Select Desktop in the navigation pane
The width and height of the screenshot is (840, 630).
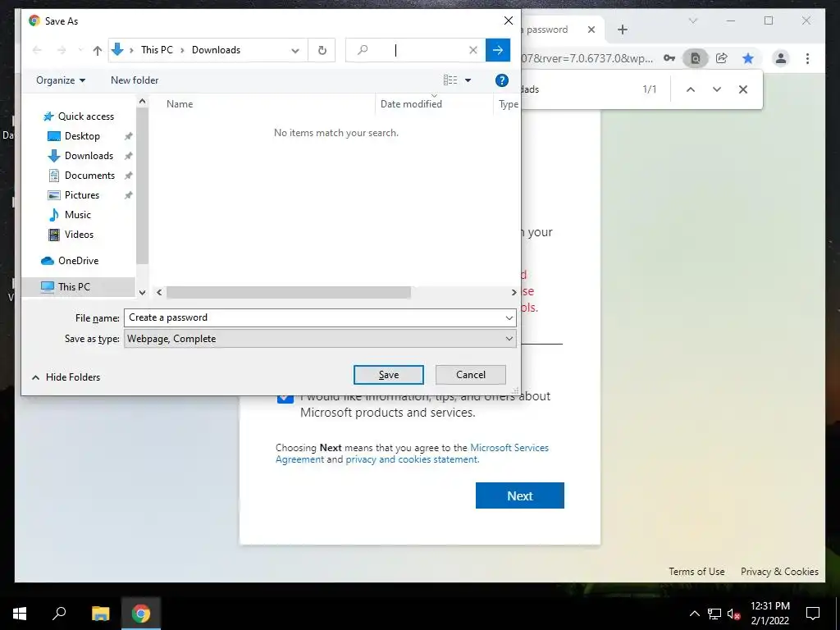tap(75, 136)
